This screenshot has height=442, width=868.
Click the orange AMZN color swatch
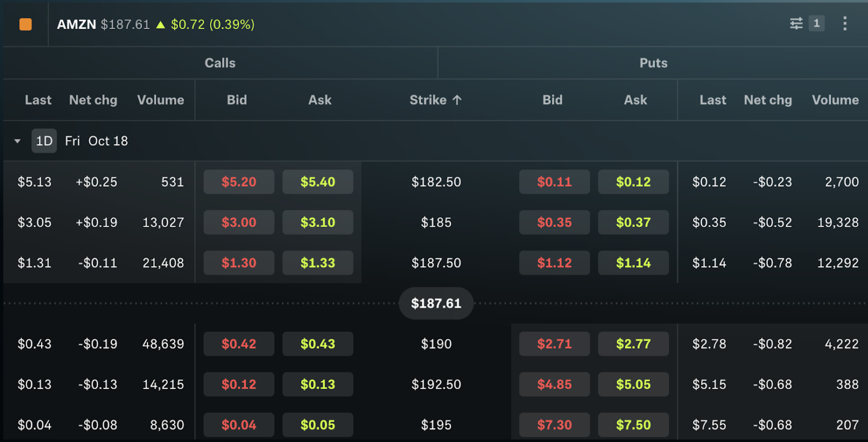(x=26, y=24)
